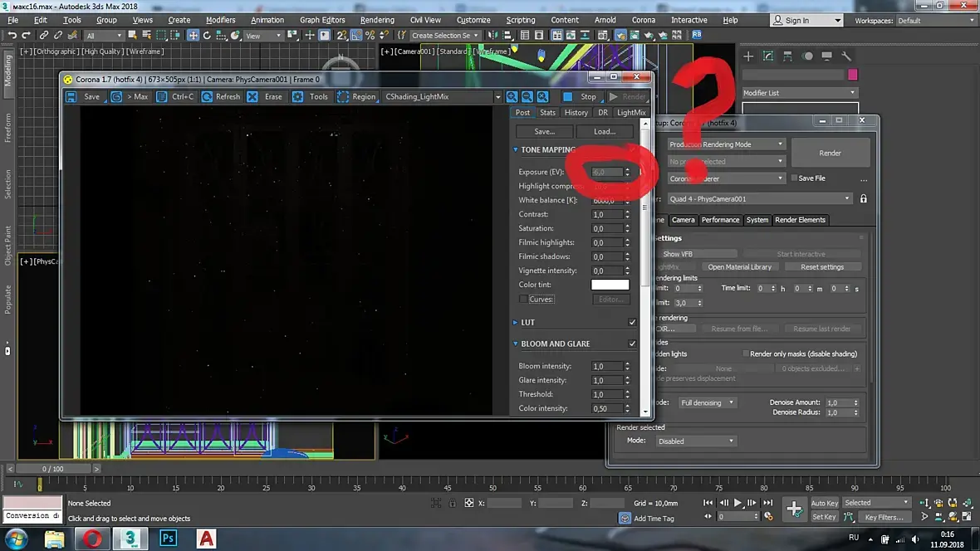Click the Refresh icon in Corona VFB

[207, 97]
